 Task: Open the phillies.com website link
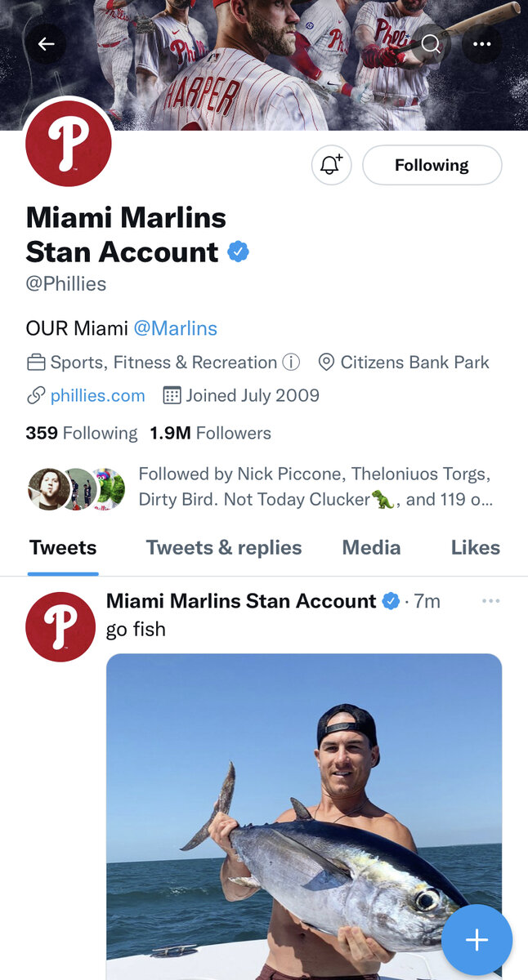coord(97,396)
